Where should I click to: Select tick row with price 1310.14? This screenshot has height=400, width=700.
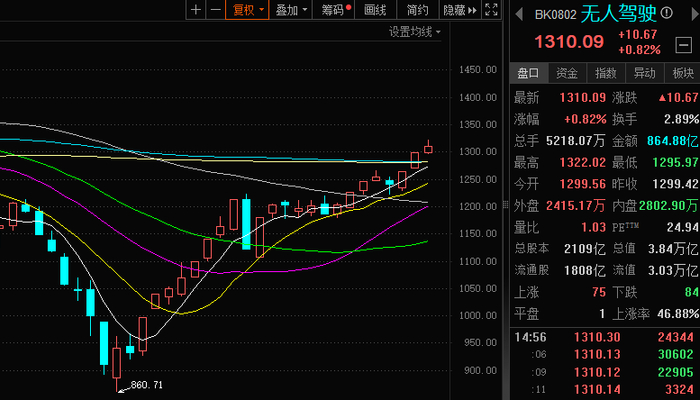coord(605,389)
